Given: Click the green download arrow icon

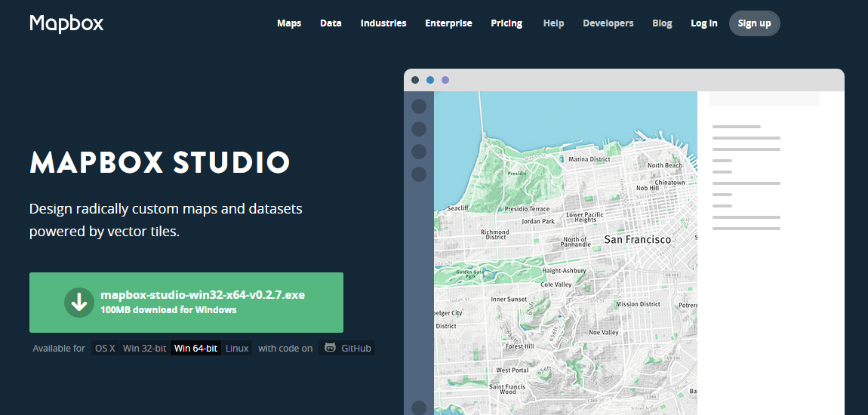Looking at the screenshot, I should [79, 302].
